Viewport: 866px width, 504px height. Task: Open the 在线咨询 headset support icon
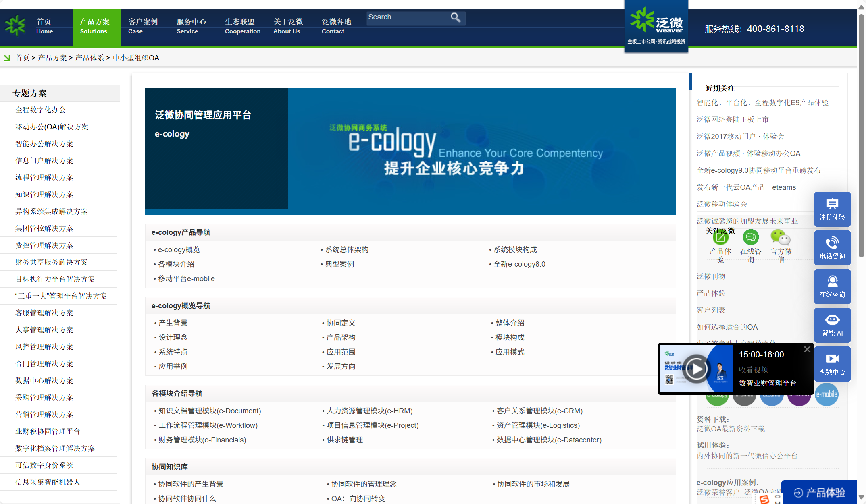point(832,286)
